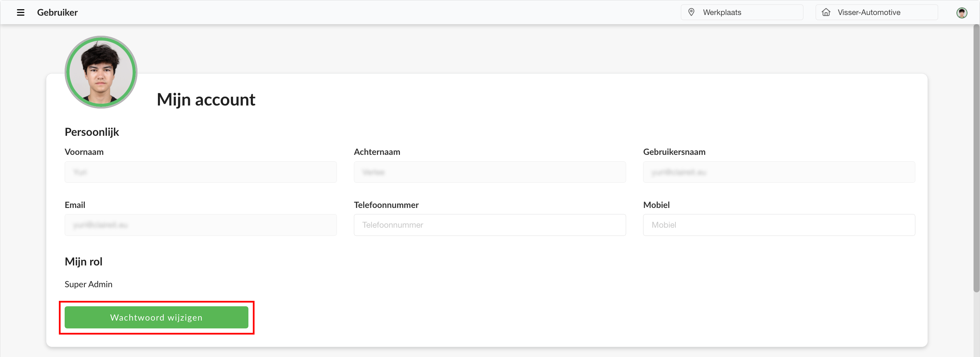This screenshot has height=357, width=980.
Task: Click the Persoonlijk section heading
Action: click(92, 132)
